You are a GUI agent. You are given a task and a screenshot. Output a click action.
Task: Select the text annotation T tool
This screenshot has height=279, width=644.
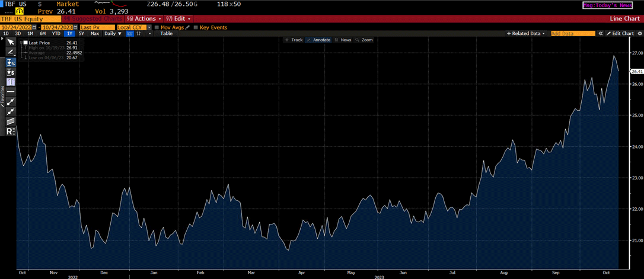pyautogui.click(x=11, y=82)
